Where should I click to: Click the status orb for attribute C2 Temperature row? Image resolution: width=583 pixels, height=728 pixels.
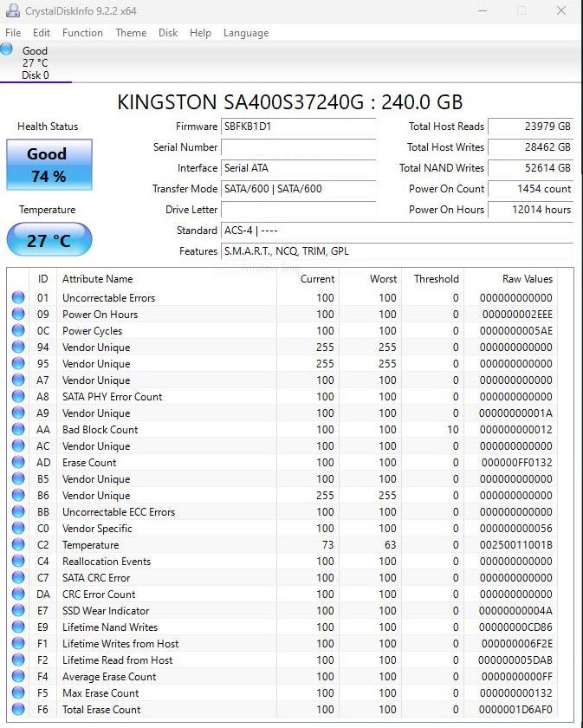coord(18,544)
